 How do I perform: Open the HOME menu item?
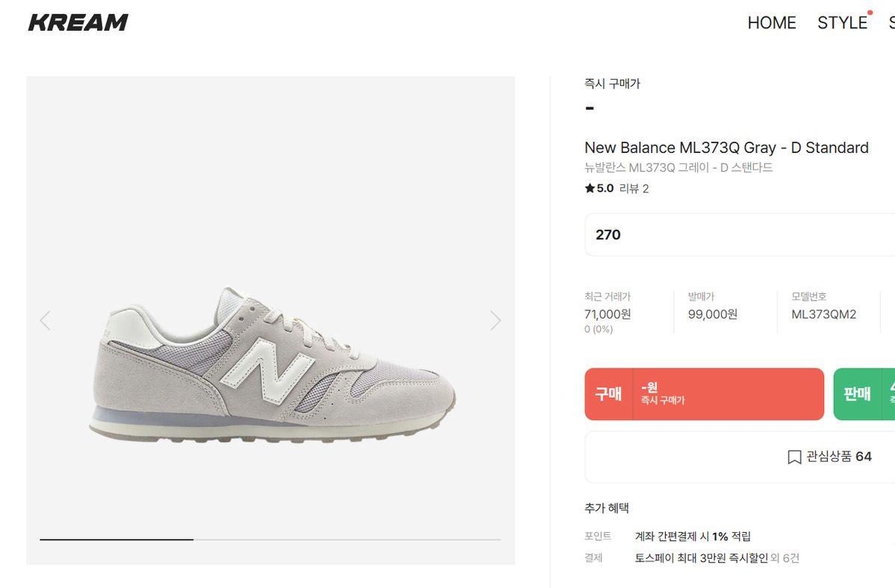click(x=771, y=23)
